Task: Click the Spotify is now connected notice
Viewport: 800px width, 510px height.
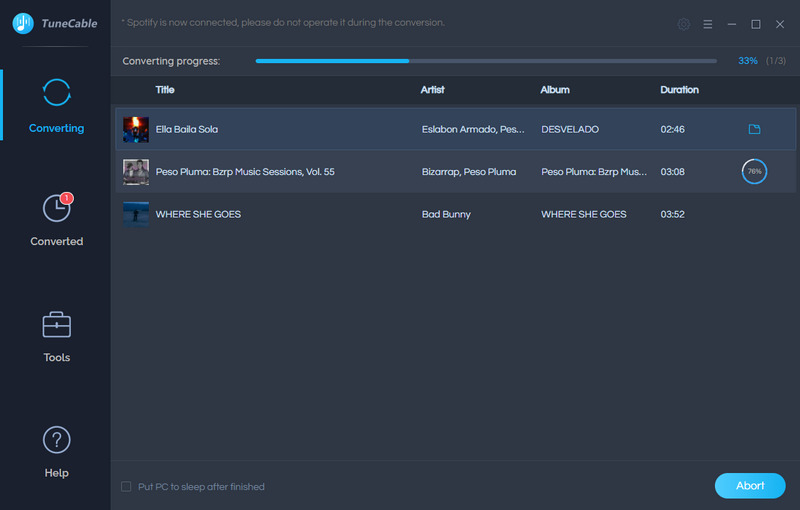Action: point(283,22)
